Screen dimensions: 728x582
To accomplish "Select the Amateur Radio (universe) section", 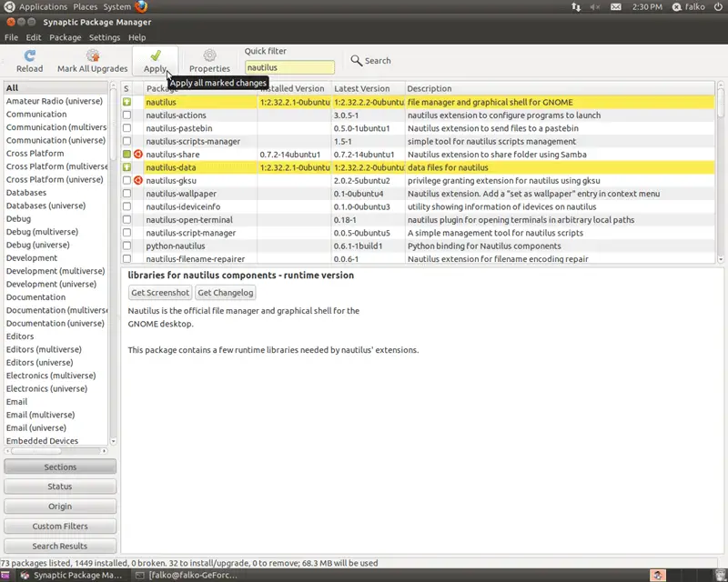I will [56, 101].
